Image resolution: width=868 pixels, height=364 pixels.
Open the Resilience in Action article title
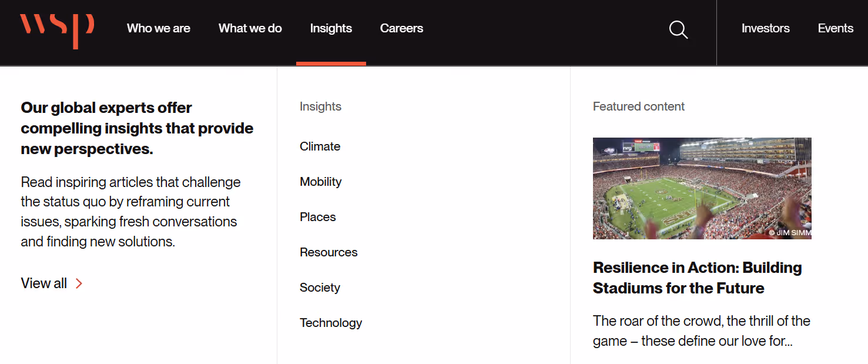point(697,277)
